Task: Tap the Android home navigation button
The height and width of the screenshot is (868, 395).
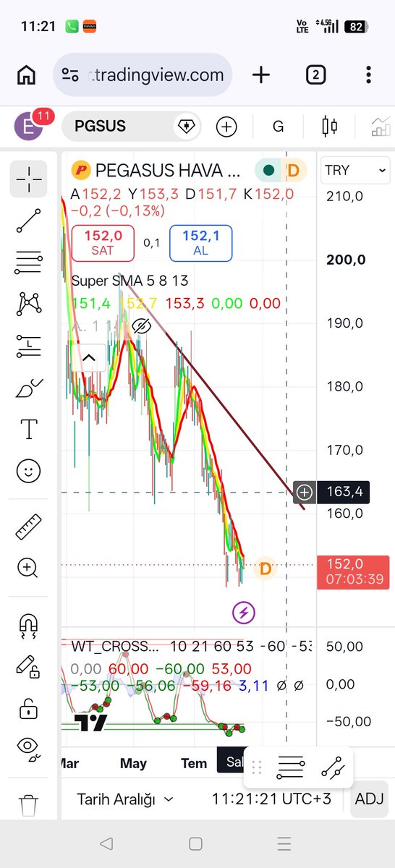Action: (195, 843)
